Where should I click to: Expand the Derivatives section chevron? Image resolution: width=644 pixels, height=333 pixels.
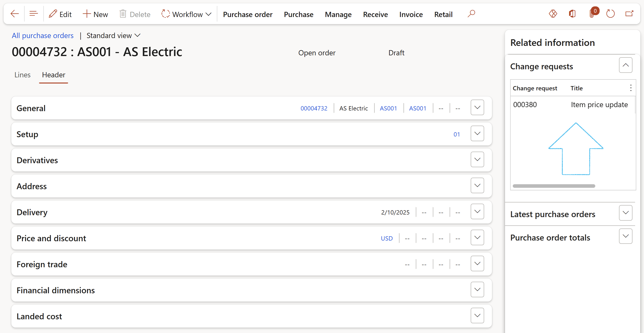477,159
